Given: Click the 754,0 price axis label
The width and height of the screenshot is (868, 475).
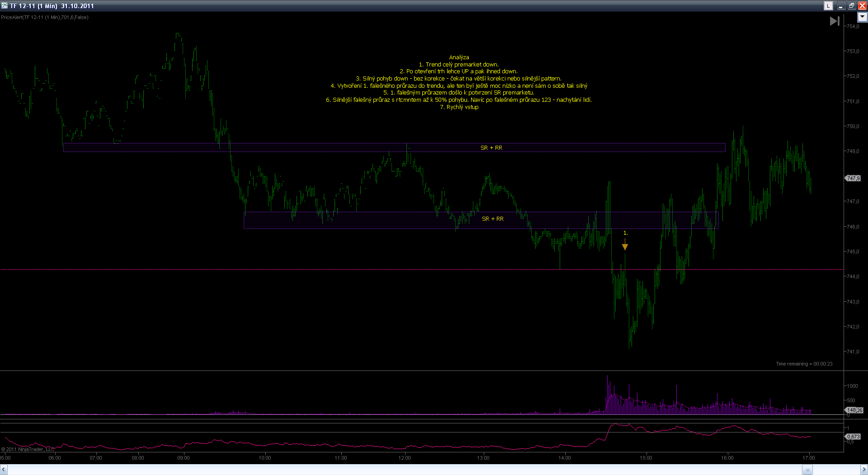Looking at the screenshot, I should pos(853,26).
